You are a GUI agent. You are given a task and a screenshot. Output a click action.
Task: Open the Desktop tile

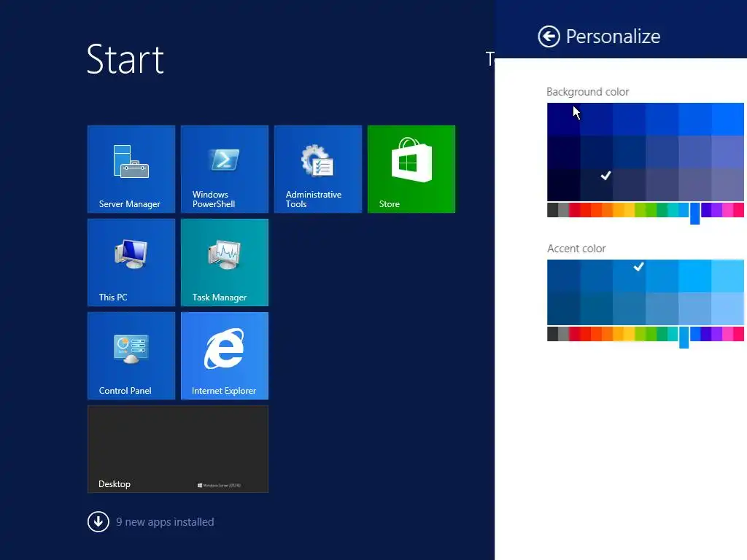point(178,449)
